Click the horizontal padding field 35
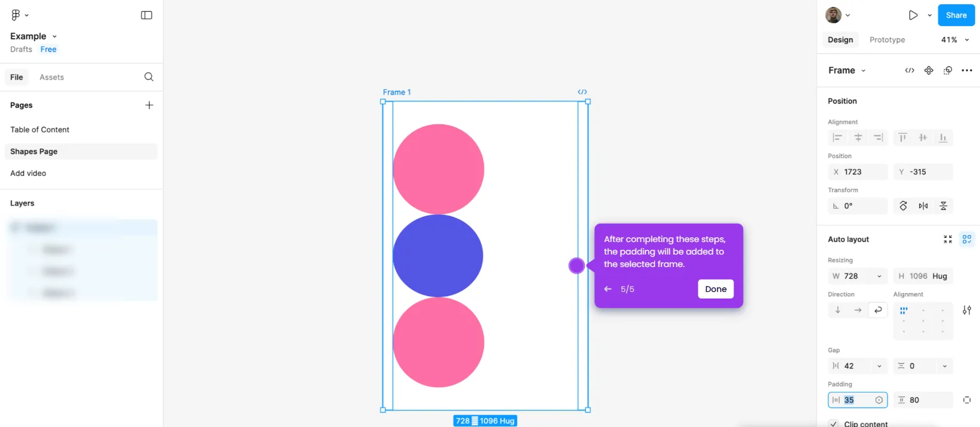Viewport: 980px width, 427px height. click(857, 400)
